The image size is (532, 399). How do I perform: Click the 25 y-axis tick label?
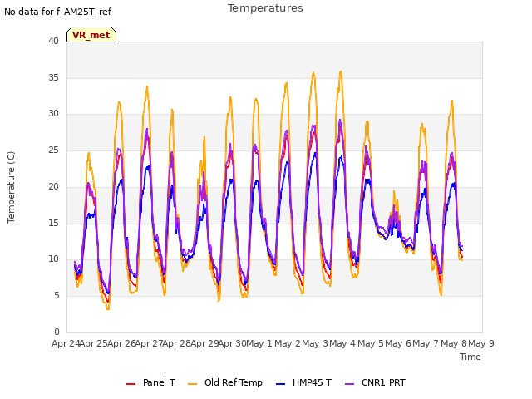click(53, 150)
